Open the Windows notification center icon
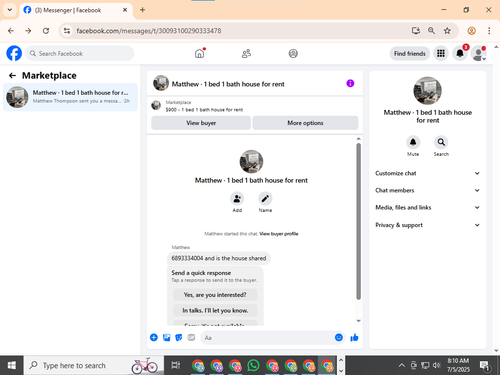The height and width of the screenshot is (375, 500). coord(484,365)
